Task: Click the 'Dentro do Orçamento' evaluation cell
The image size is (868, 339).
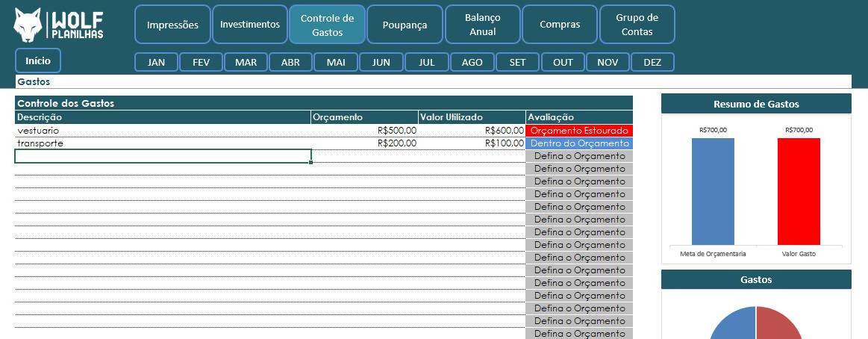Action: (x=579, y=143)
